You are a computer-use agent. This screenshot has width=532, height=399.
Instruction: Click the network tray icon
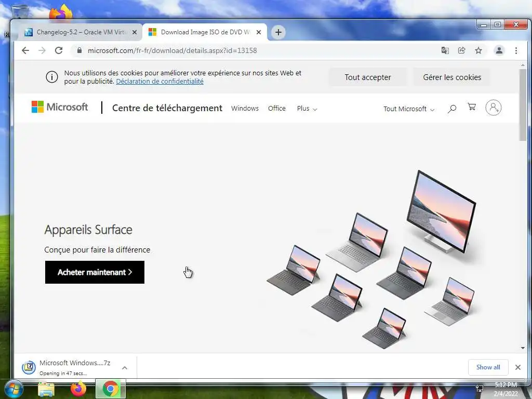[x=480, y=389]
